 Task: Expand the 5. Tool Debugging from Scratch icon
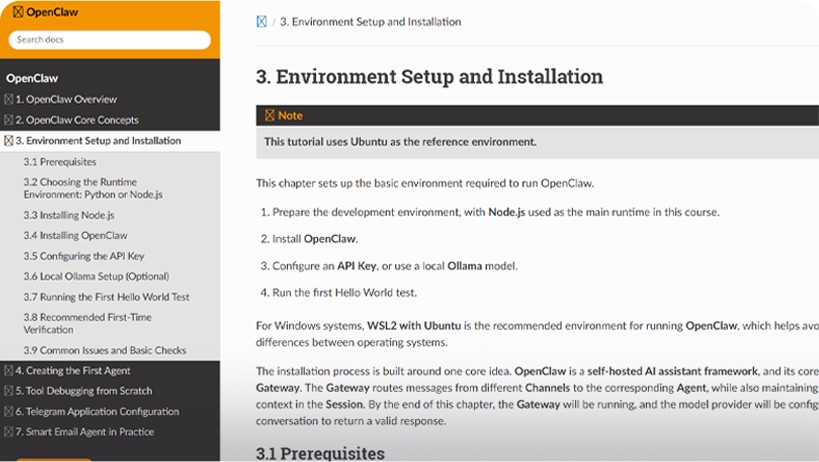[9, 391]
